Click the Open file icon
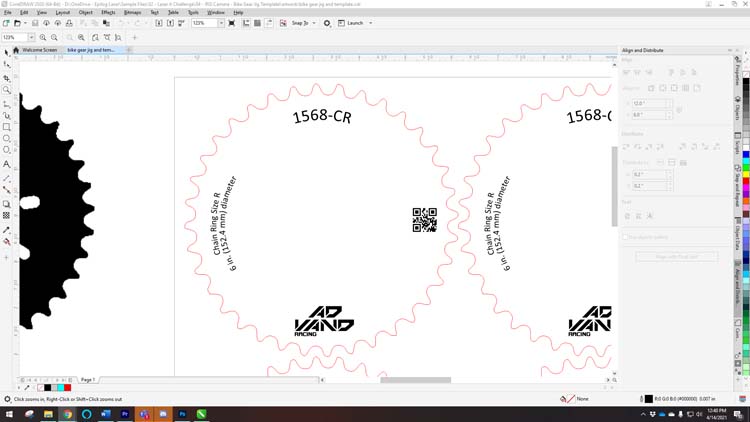The width and height of the screenshot is (750, 422). click(x=17, y=23)
